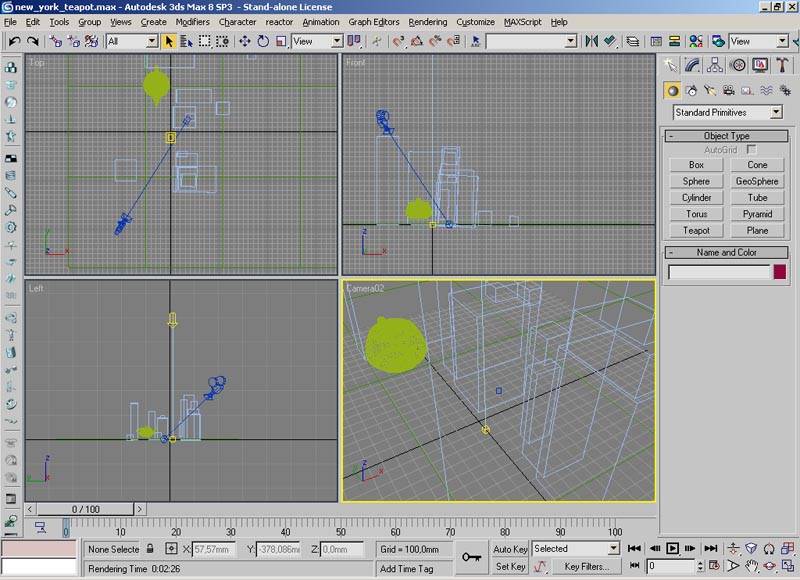Open the Utilities hammer panel tab
The height and width of the screenshot is (580, 800).
(781, 65)
